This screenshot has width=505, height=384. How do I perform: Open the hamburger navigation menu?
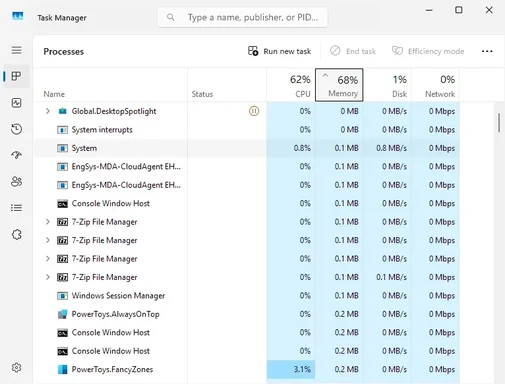coord(16,50)
